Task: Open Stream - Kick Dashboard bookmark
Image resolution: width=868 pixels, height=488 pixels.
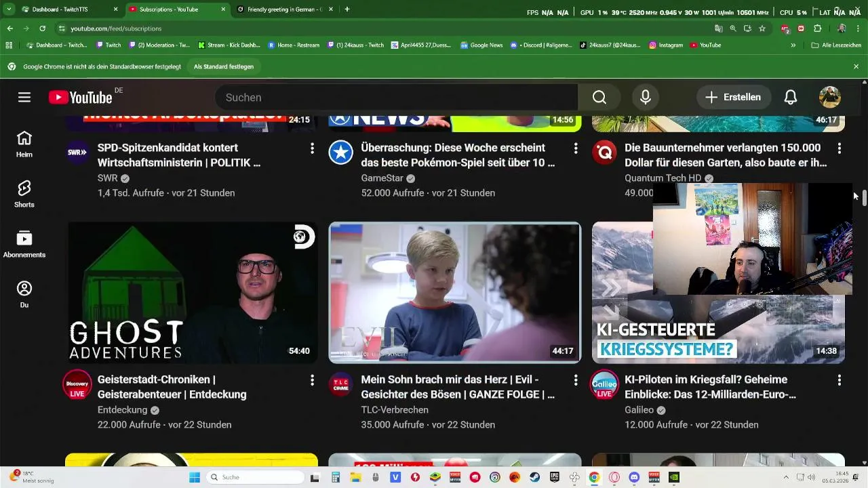Action: 229,45
